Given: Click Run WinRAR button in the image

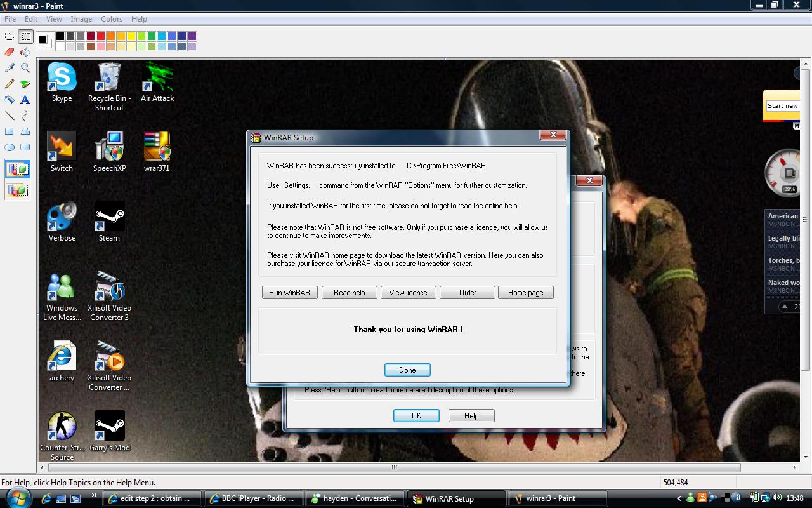Looking at the screenshot, I should (289, 293).
